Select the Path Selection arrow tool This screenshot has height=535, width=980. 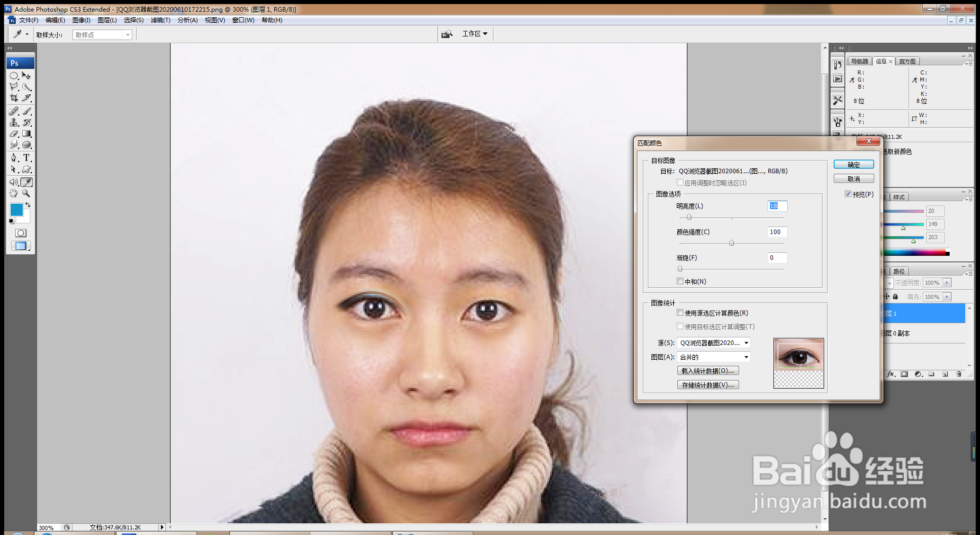click(x=14, y=169)
